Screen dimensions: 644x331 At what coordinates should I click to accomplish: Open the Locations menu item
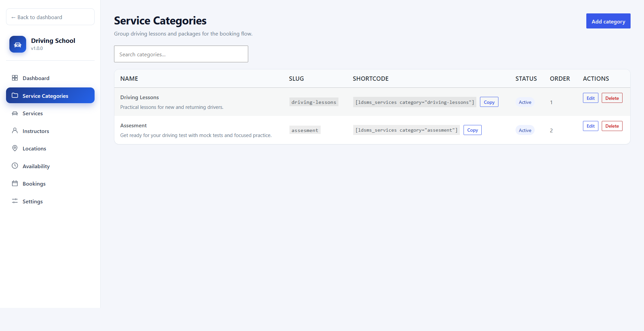point(50,148)
